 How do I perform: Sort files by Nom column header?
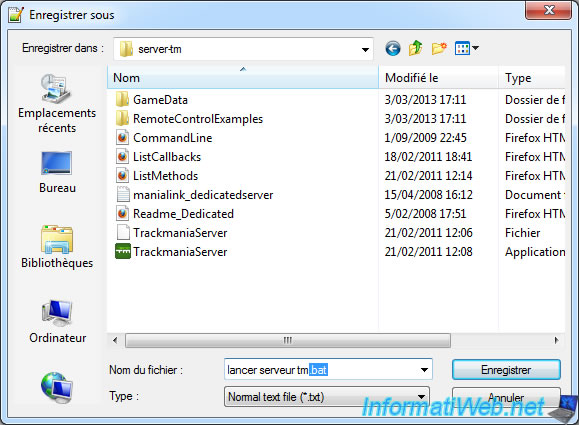click(243, 78)
